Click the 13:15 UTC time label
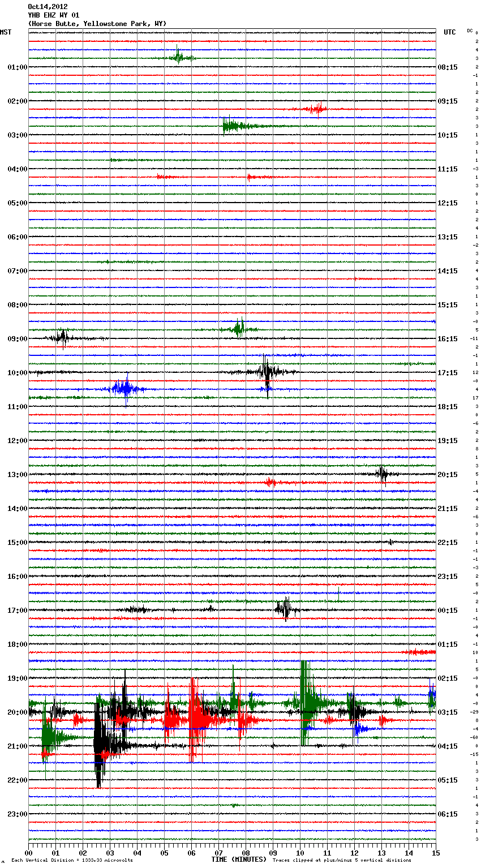 448,237
